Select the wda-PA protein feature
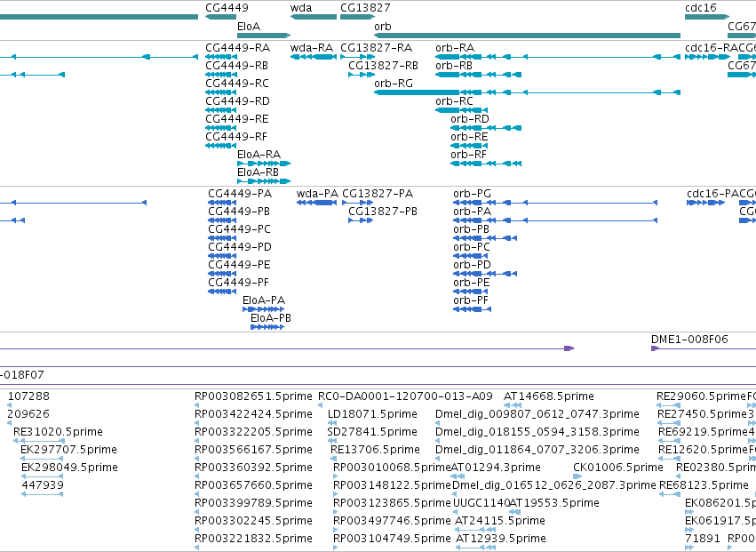The image size is (756, 552). 317,203
